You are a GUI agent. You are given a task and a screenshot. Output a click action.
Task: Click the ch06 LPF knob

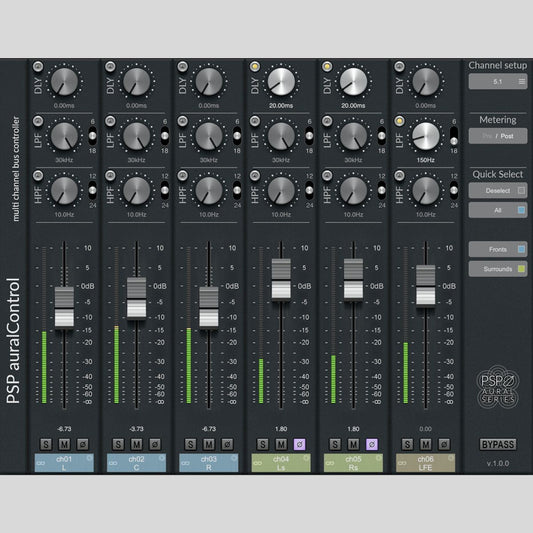coord(426,136)
